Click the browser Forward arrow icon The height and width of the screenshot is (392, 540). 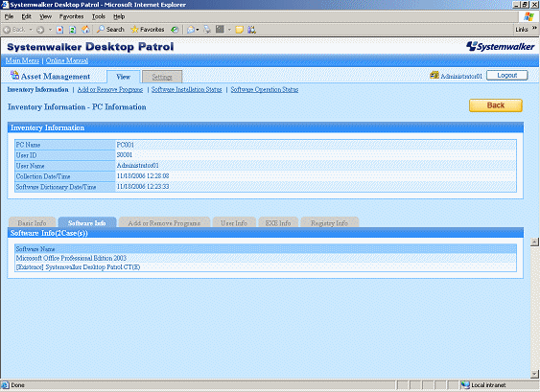40,30
